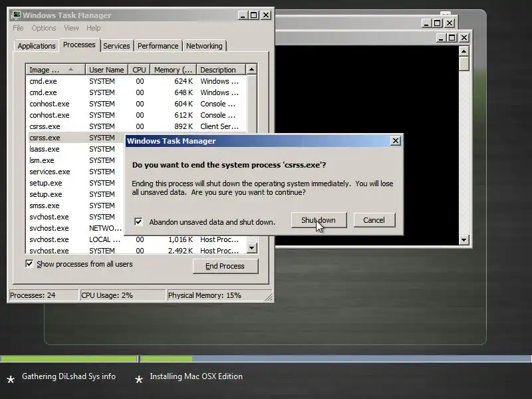The width and height of the screenshot is (532, 399).
Task: Select the services.exe process
Action: pos(75,172)
